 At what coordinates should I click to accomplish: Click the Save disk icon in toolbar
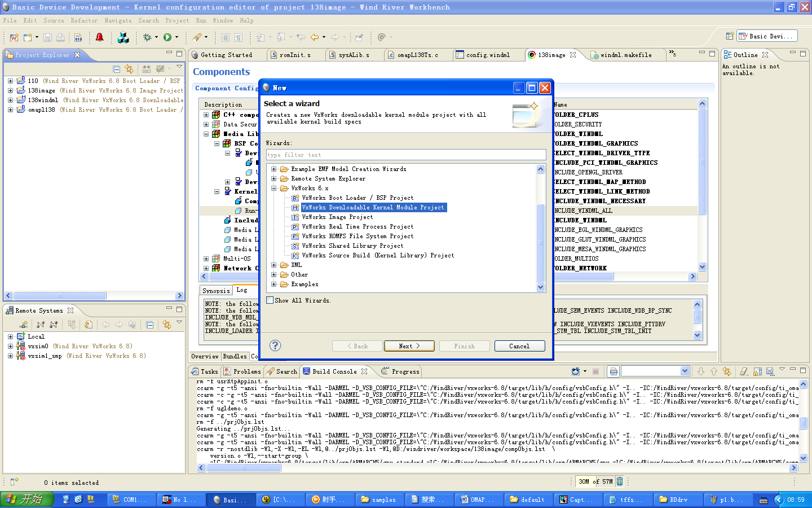pyautogui.click(x=47, y=37)
